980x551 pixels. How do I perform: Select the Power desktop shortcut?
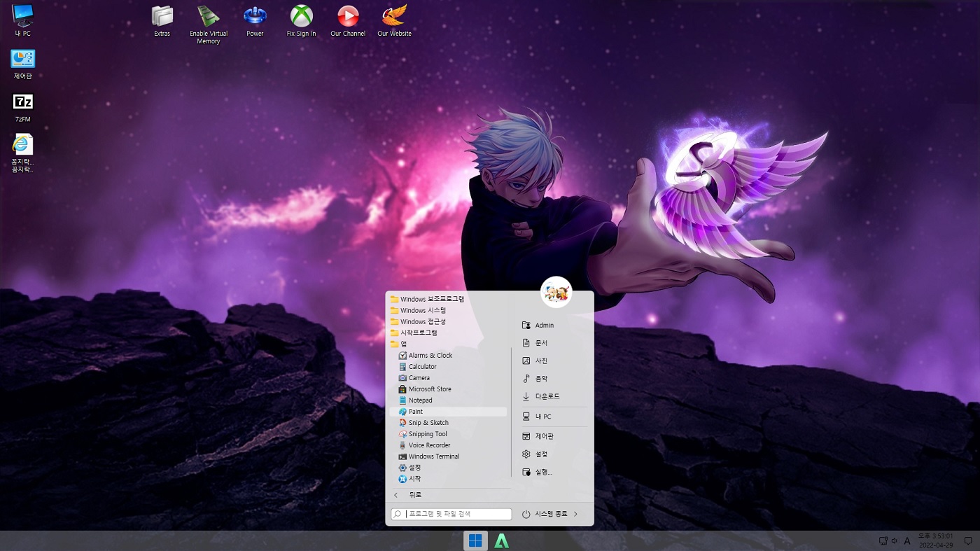[255, 21]
